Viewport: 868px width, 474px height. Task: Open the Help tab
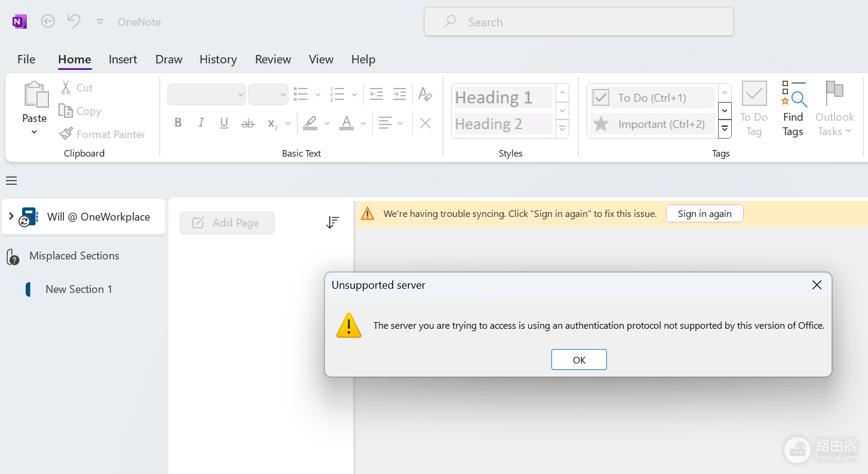click(x=363, y=59)
